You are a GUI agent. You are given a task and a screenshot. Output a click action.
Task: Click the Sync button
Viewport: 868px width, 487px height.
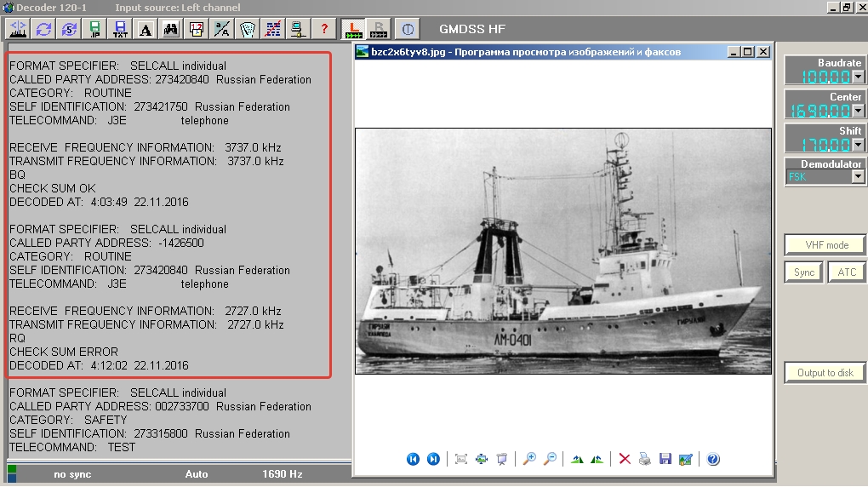[x=803, y=272]
